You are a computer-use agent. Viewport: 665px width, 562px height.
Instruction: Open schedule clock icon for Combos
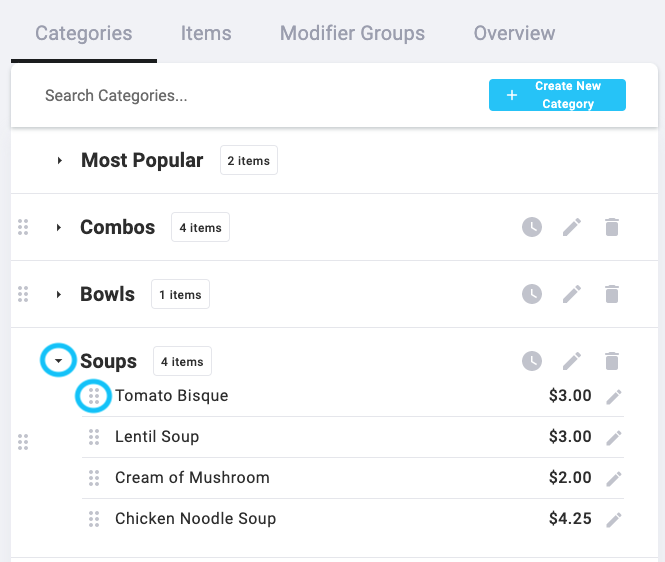point(532,227)
